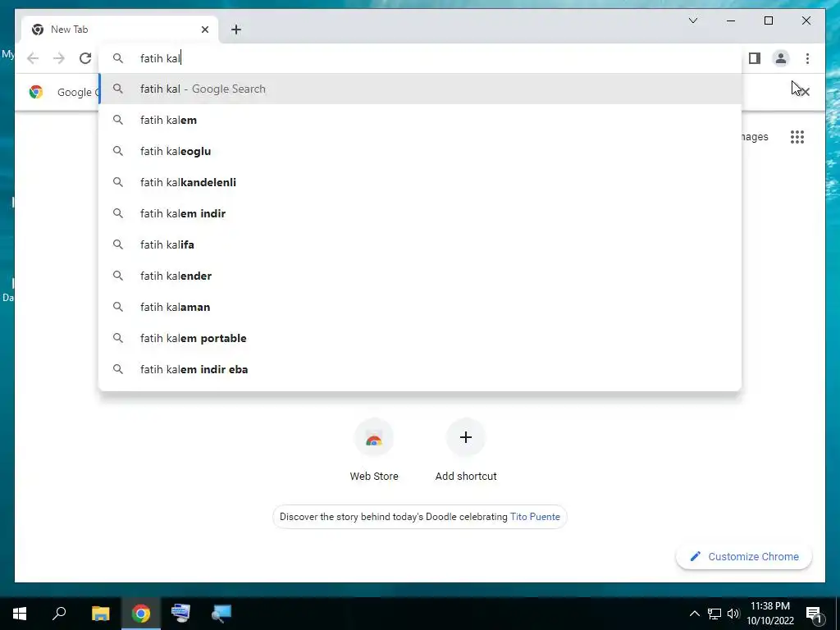840x630 pixels.
Task: Reload the page with refresh icon
Action: [85, 58]
